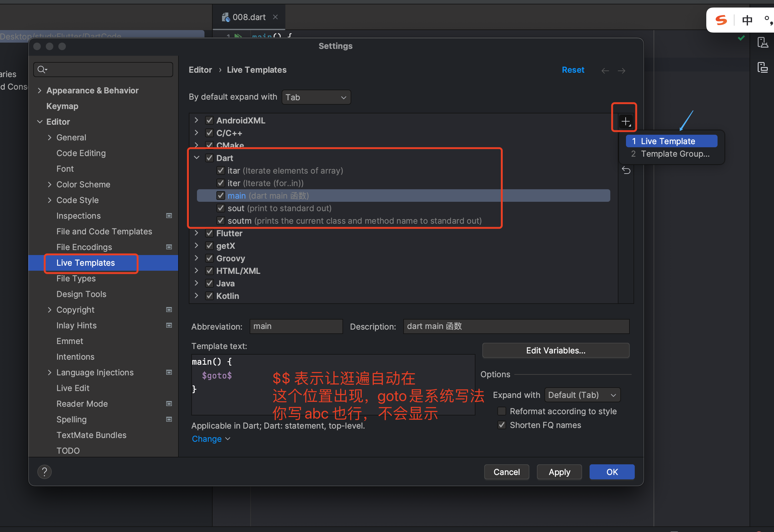Open the Expand with Default (Tab) dropdown
Viewport: 774px width, 532px height.
coord(582,395)
